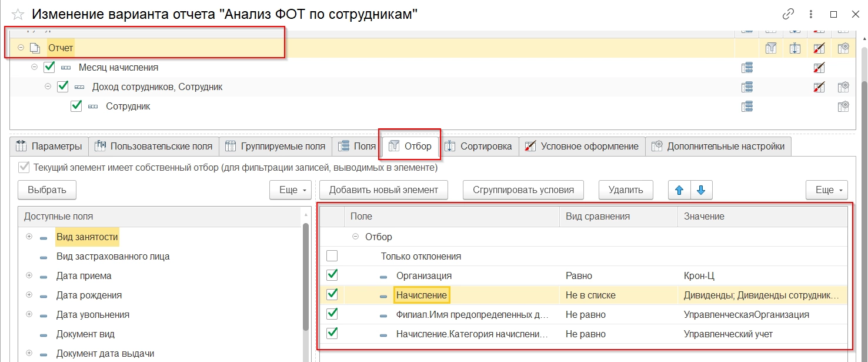Viewport: 868px width, 362px height.
Task: Click grouping fields icon in Сотрудник row
Action: 747,107
